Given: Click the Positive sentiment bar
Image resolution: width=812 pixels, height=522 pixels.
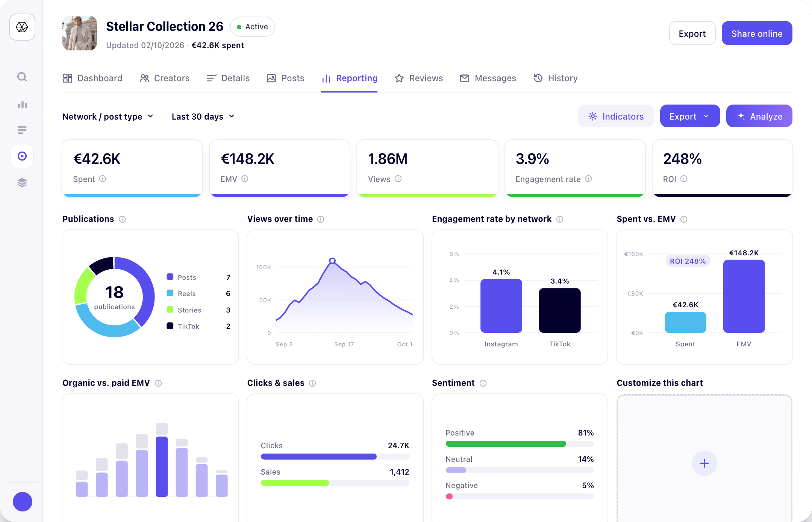Looking at the screenshot, I should point(520,444).
